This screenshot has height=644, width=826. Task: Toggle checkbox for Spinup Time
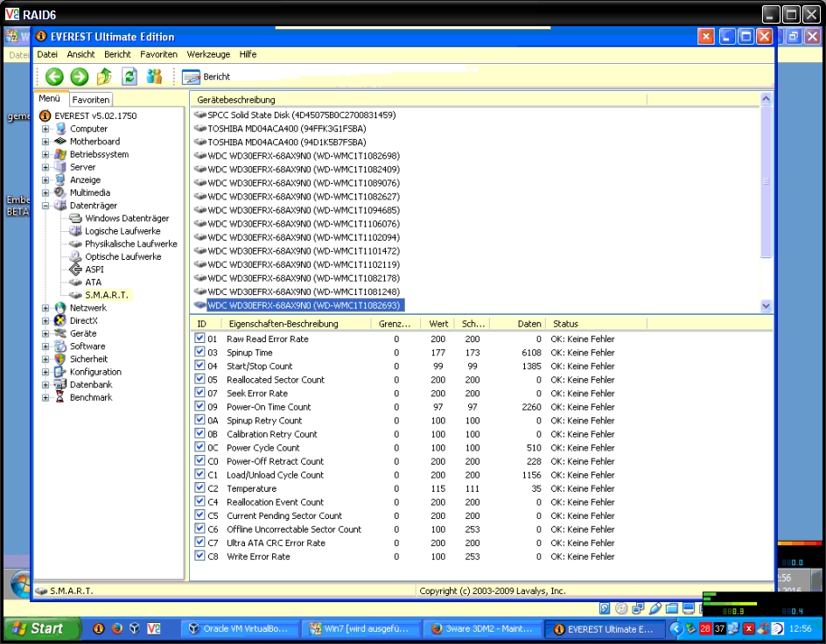[x=199, y=352]
